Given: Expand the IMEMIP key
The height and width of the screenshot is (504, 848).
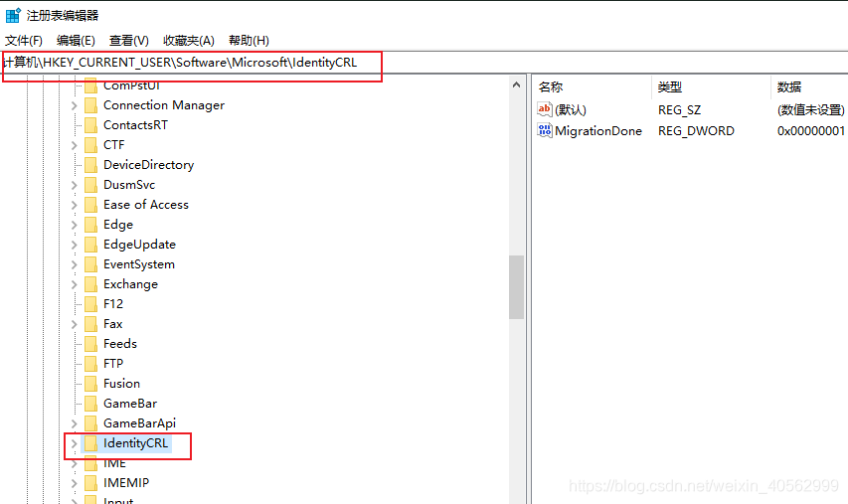Looking at the screenshot, I should [x=75, y=483].
